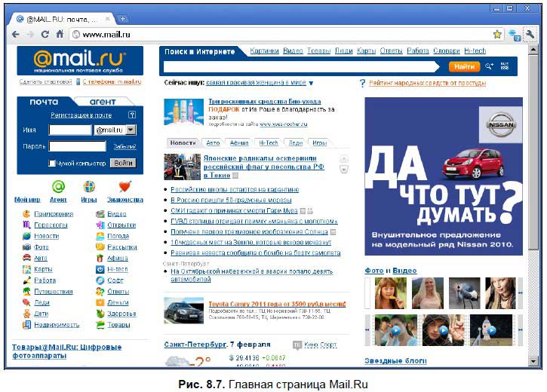Click the Гороскопы icon
Image resolution: width=547 pixels, height=392 pixels.
26,225
